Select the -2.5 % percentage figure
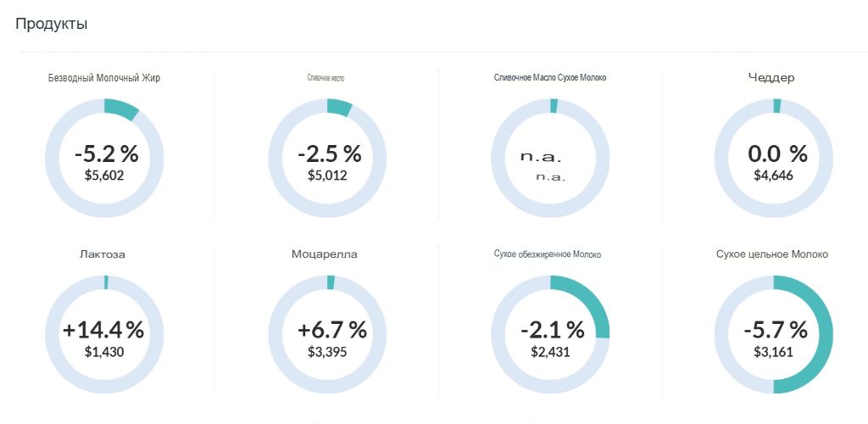Screen dimensions: 868x424 [x=329, y=153]
